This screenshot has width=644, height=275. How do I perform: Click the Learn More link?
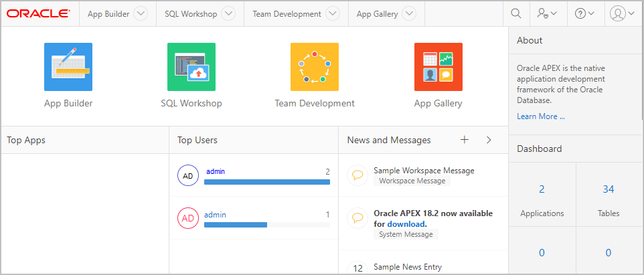point(540,116)
